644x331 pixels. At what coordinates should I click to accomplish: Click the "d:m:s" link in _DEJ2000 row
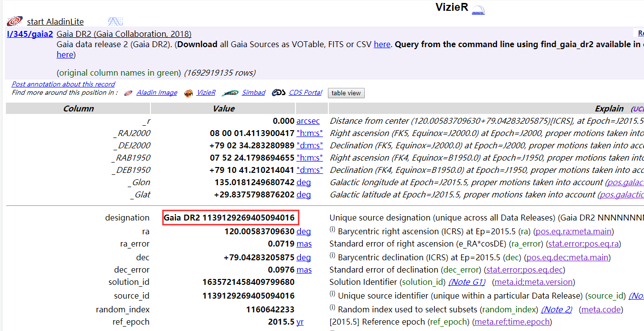(x=310, y=145)
